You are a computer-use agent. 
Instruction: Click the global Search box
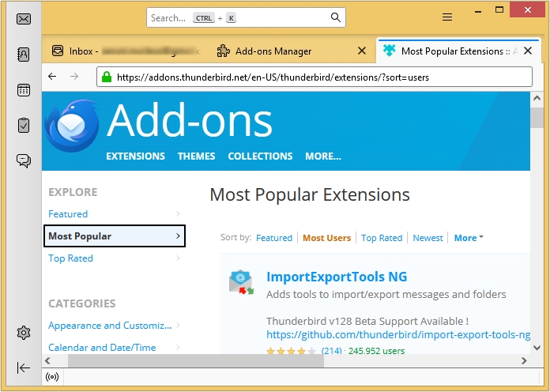pyautogui.click(x=246, y=17)
